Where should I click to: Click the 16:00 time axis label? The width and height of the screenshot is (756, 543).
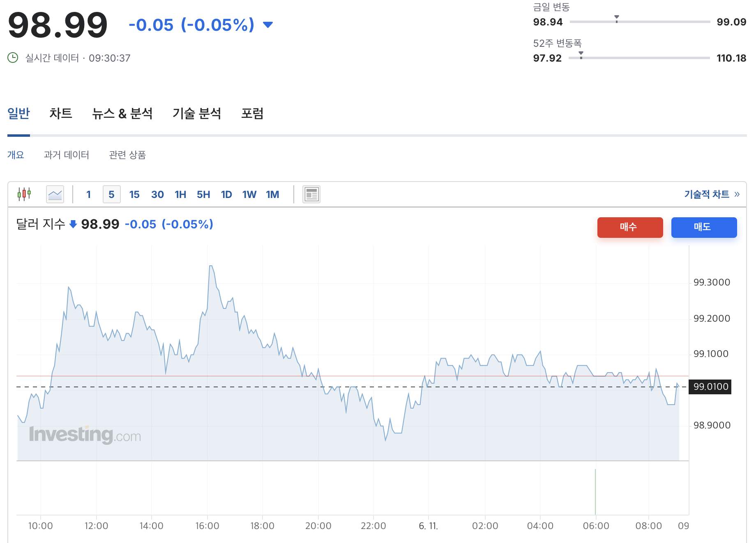pos(207,526)
